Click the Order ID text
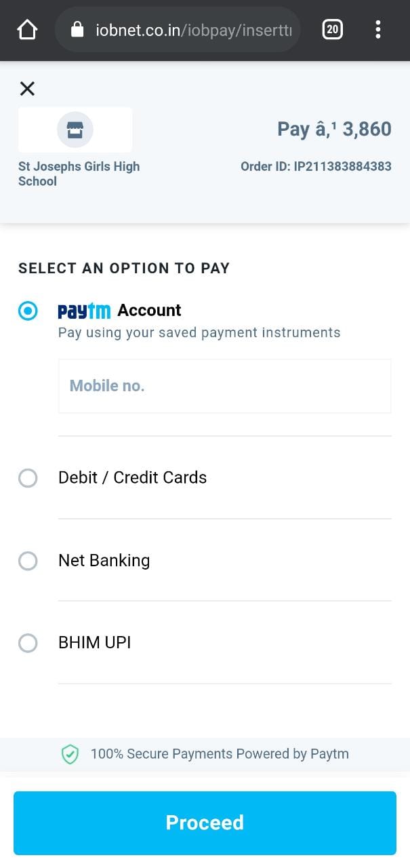Viewport: 410px width, 868px height. 316,166
